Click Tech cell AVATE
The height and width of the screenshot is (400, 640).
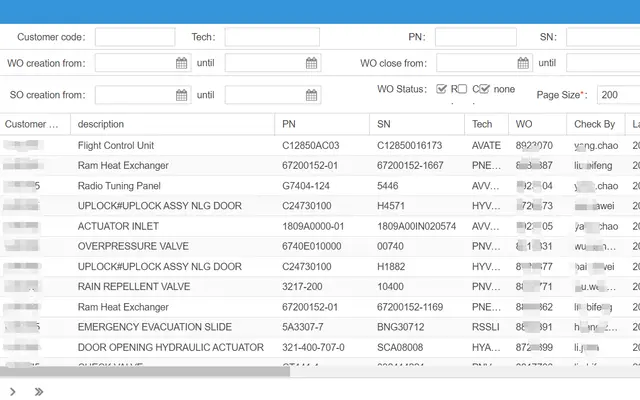tap(487, 145)
